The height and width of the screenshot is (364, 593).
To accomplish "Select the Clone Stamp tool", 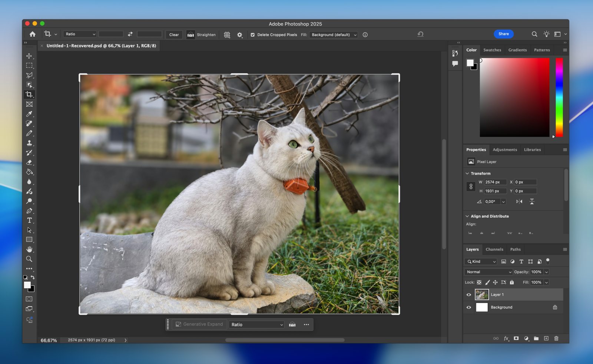I will [x=29, y=143].
